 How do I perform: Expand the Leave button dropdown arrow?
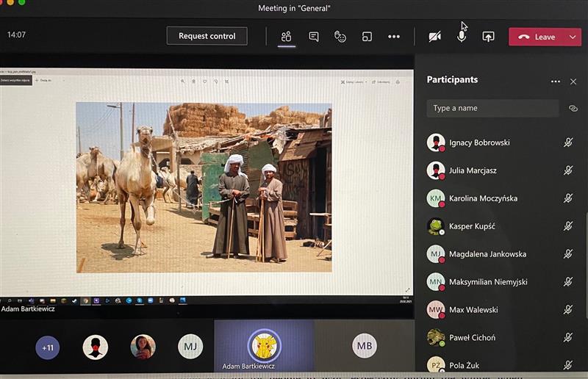point(573,37)
